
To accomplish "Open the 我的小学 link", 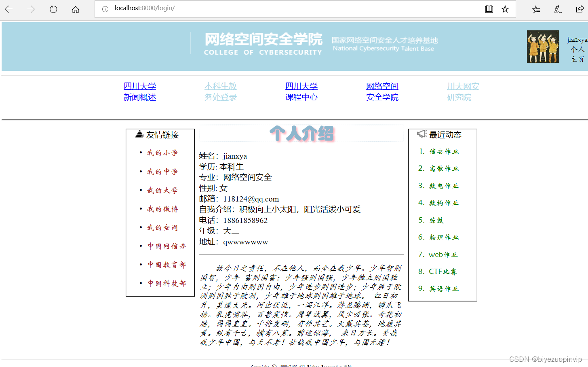I will (x=162, y=153).
